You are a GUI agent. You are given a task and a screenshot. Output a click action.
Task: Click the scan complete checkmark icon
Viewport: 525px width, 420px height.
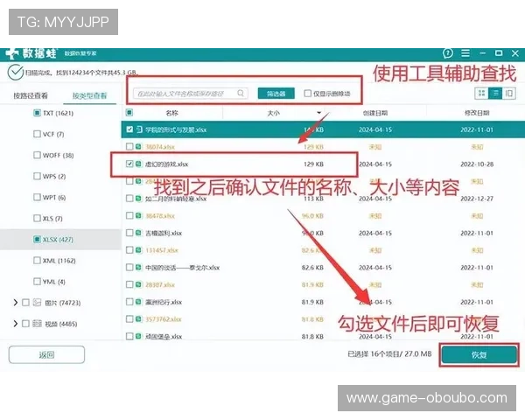point(16,73)
